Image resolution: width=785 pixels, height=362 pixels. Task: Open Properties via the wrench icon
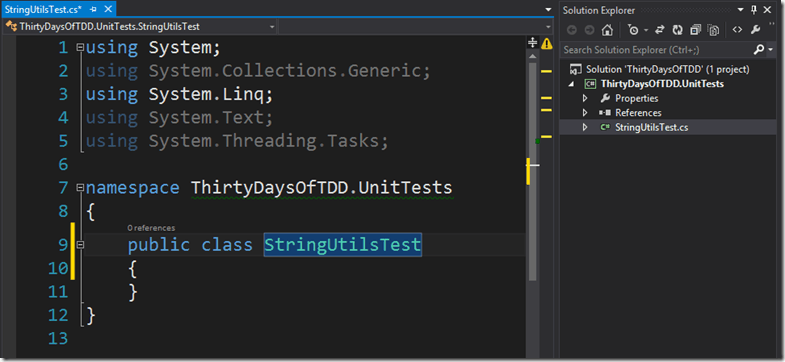tap(755, 30)
